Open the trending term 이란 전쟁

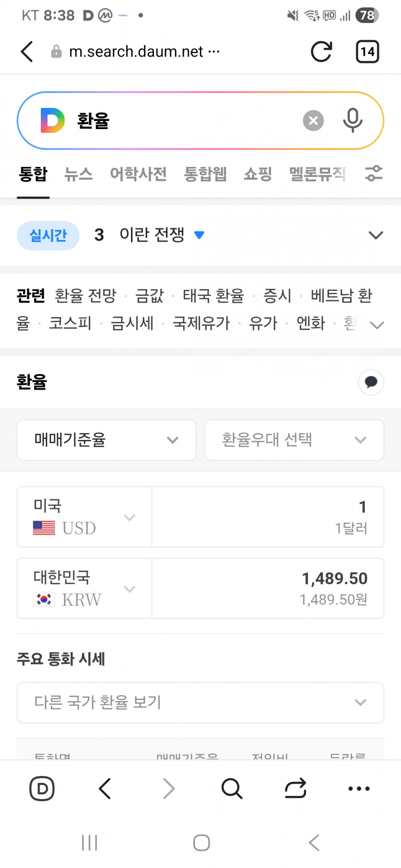(152, 235)
